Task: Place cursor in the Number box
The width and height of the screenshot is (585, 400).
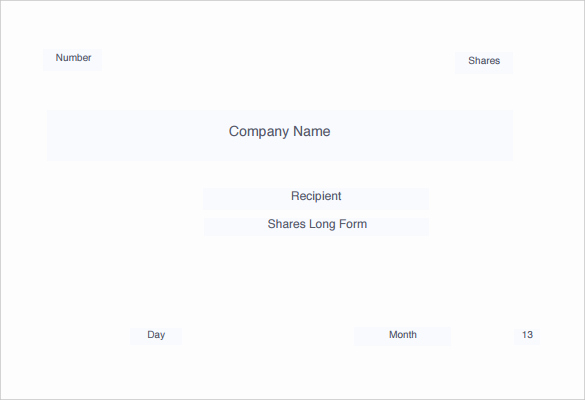Action: [72, 60]
